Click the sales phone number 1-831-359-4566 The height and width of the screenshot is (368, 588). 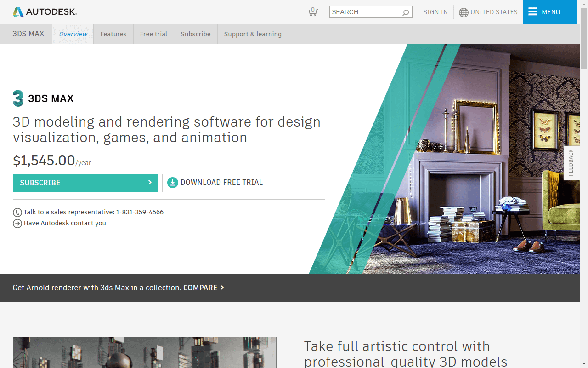140,212
